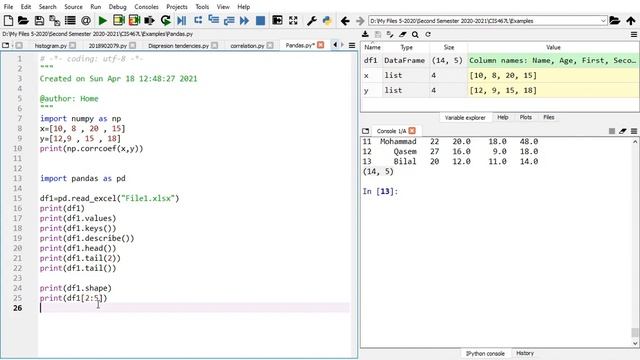The width and height of the screenshot is (640, 360).
Task: Click the @ symbol finder icon
Action: (x=86, y=20)
